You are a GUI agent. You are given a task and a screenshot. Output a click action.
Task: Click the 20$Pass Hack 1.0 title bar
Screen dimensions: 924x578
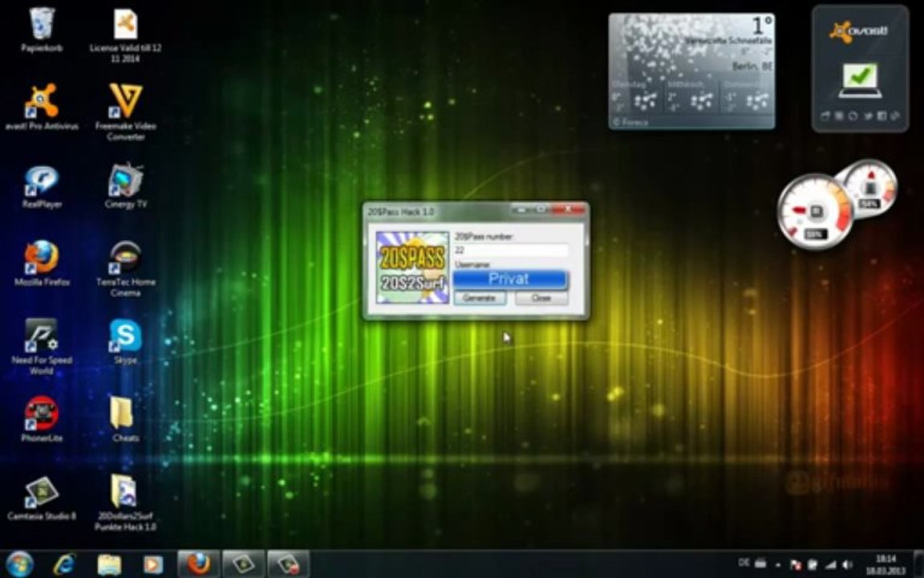pos(436,211)
